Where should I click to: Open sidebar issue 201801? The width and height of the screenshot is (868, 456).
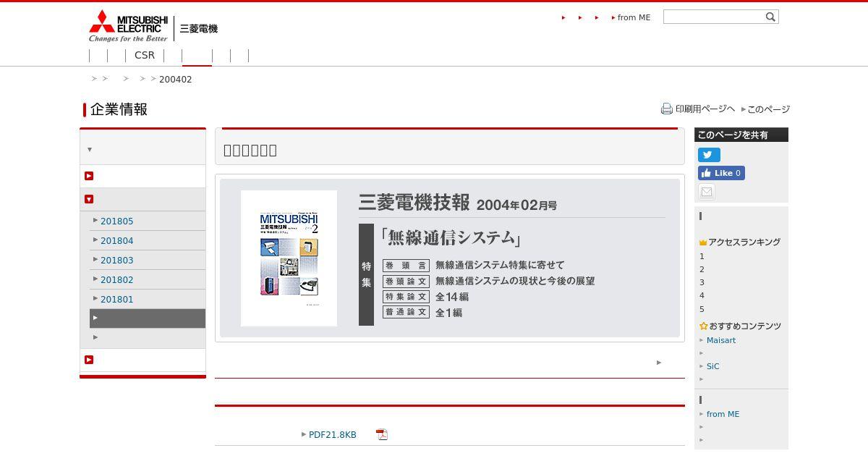[116, 300]
